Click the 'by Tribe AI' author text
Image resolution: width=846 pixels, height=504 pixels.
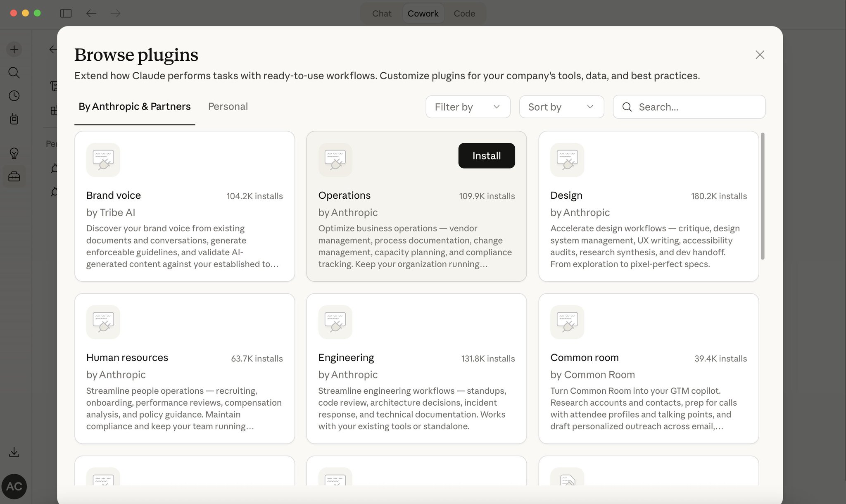pos(111,212)
